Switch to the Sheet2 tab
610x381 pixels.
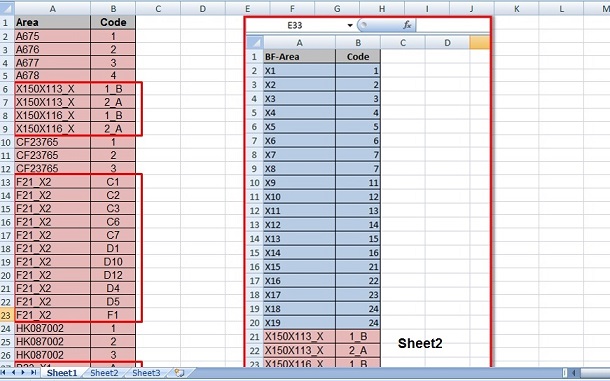click(104, 373)
